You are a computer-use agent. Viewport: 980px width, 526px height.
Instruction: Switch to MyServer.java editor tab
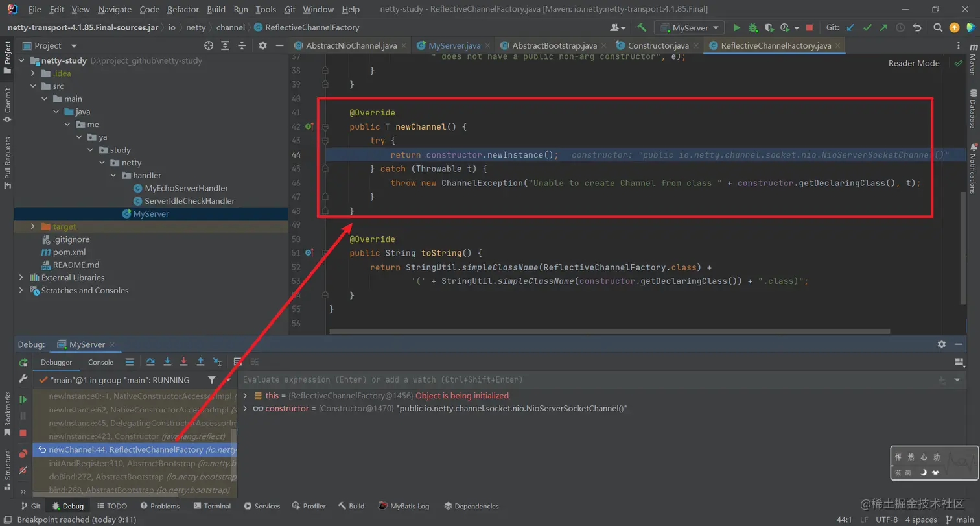[x=454, y=46]
